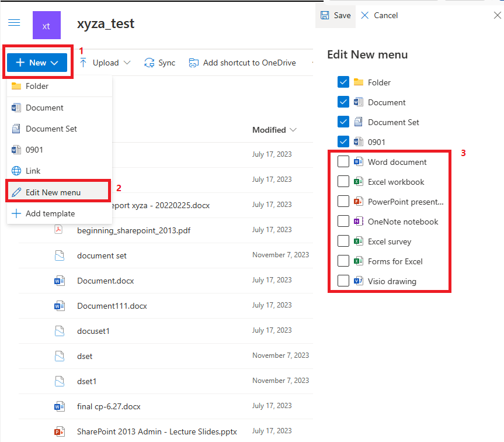Open the hamburger navigation menu

[14, 23]
